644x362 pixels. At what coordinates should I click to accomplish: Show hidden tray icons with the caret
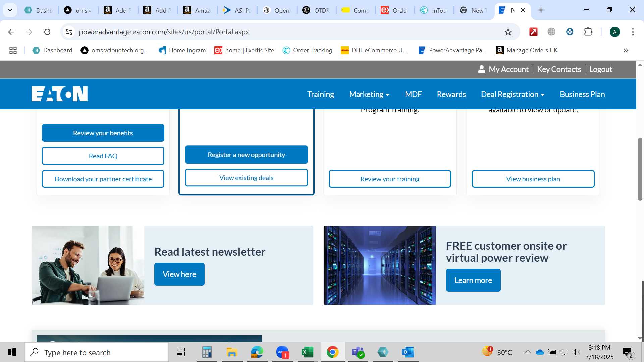[528, 352]
